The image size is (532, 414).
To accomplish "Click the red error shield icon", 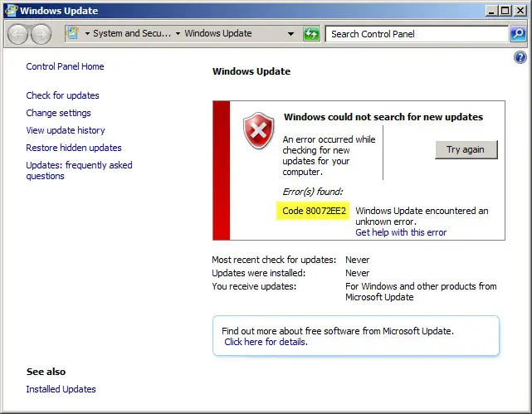I will (x=259, y=131).
